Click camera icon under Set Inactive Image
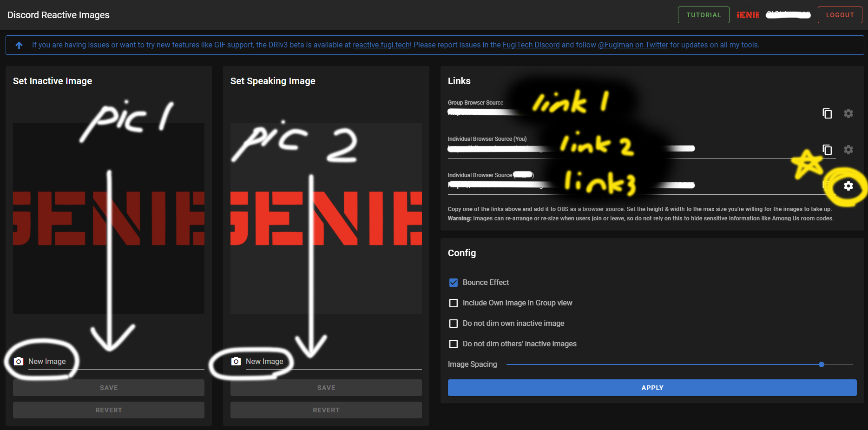Viewport: 868px width, 430px height. [x=19, y=361]
